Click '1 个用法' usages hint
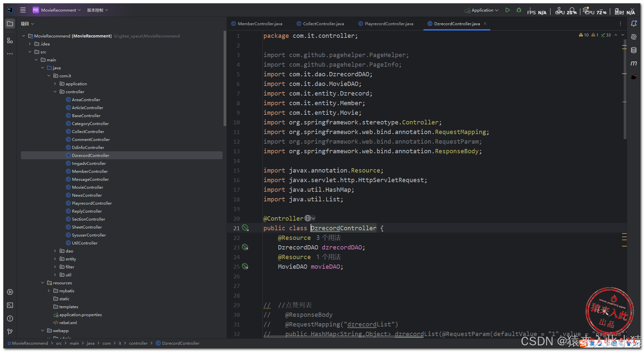The width and height of the screenshot is (644, 352). coord(328,257)
